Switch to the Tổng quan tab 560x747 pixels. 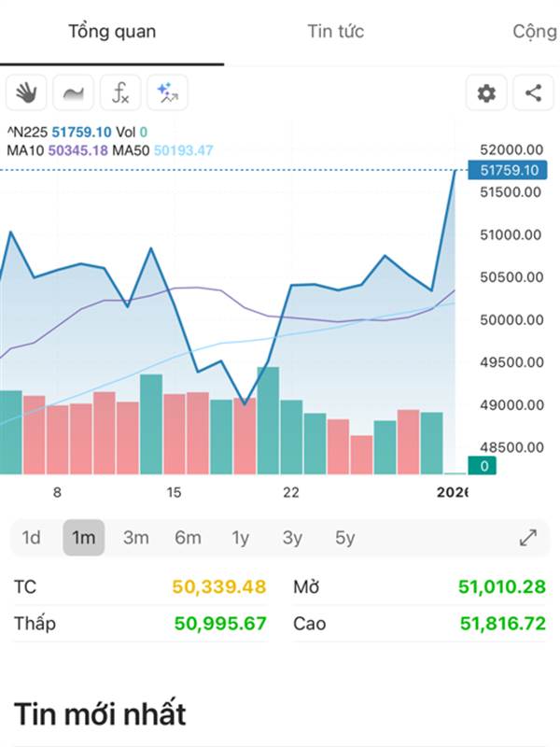coord(112,32)
